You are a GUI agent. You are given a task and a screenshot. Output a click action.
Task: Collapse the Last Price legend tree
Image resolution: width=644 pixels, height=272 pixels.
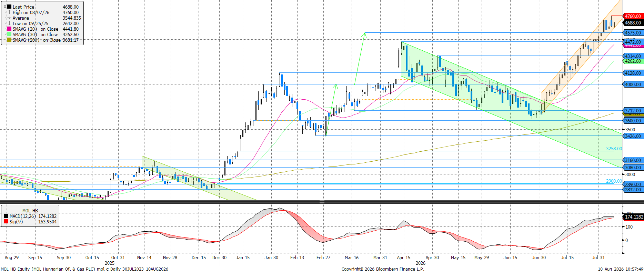coord(5,7)
